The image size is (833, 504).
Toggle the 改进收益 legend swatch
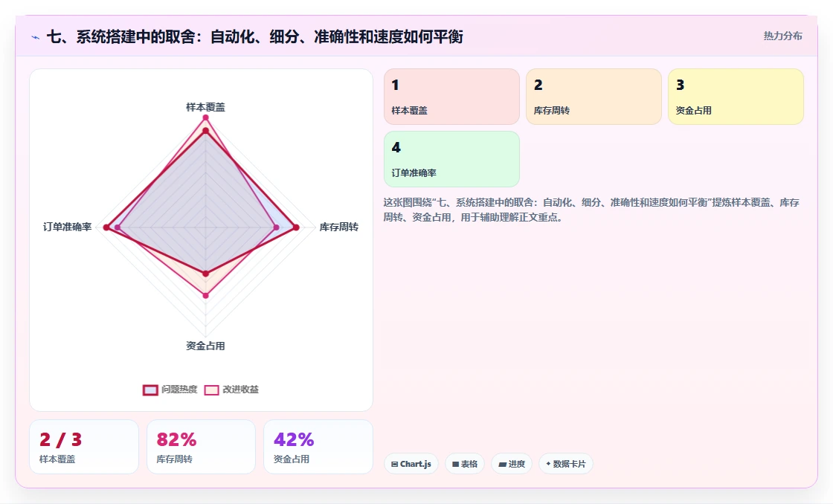211,390
